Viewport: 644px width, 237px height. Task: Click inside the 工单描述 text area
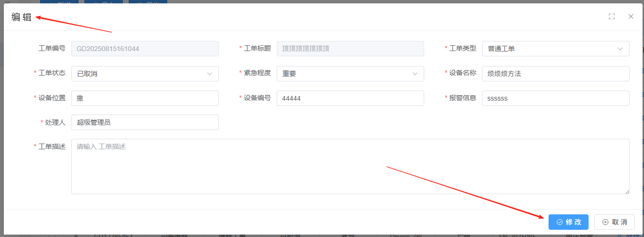350,166
